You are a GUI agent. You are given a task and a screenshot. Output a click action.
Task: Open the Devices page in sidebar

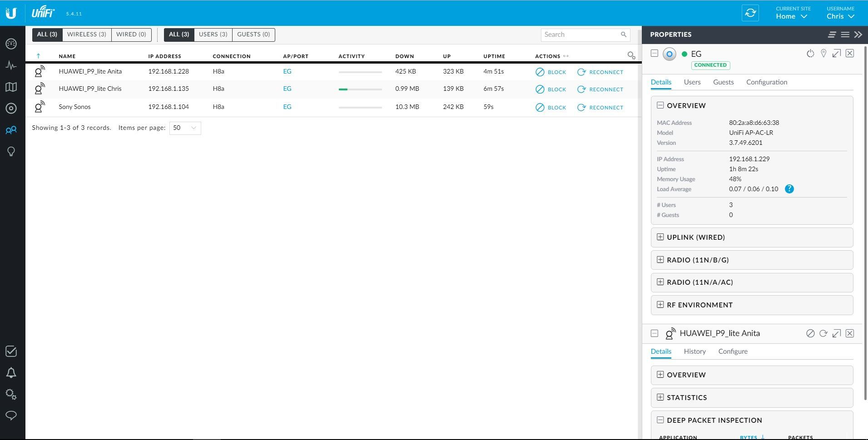[x=11, y=109]
